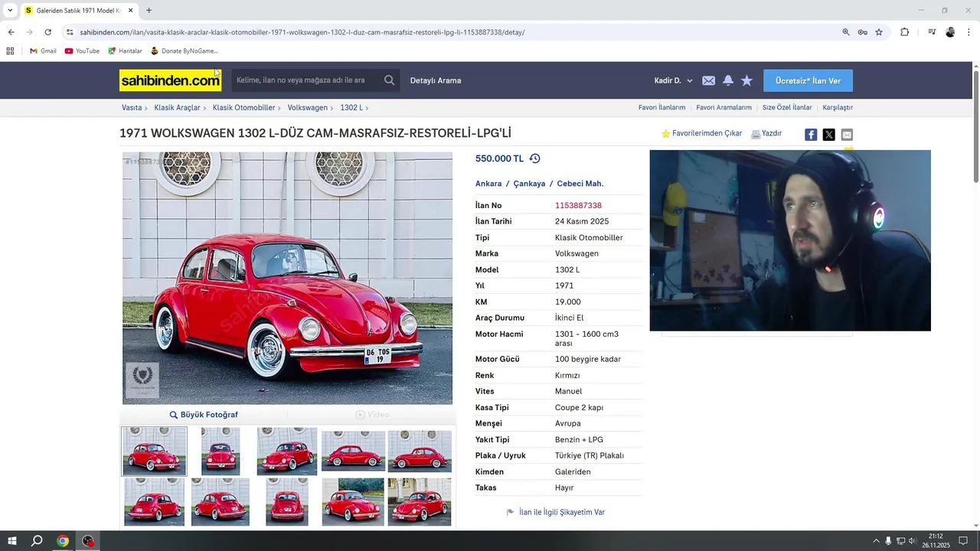
Task: Go to Vasıta breadcrumb
Action: (x=132, y=108)
